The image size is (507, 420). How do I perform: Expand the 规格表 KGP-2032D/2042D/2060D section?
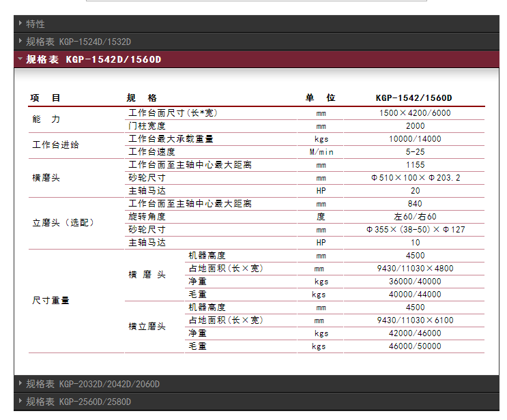(257, 384)
